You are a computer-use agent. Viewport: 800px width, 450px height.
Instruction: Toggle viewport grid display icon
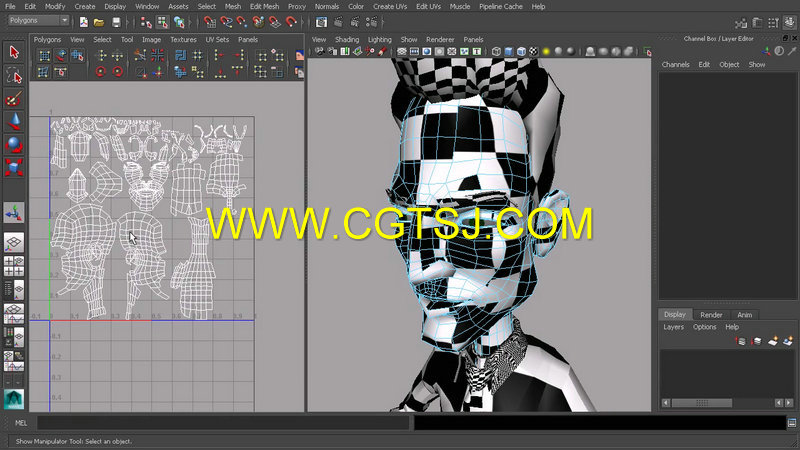pyautogui.click(x=402, y=51)
